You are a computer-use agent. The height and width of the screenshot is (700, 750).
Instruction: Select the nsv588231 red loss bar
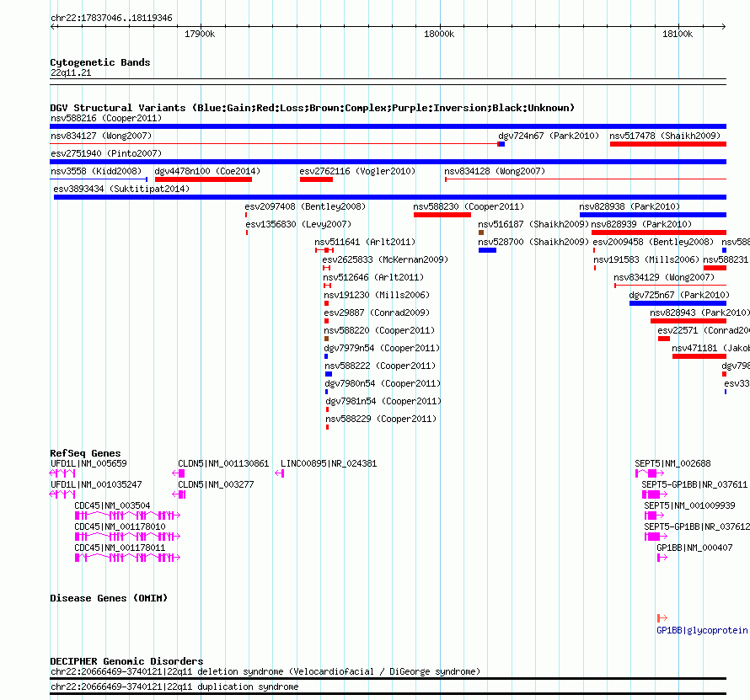coord(715,268)
